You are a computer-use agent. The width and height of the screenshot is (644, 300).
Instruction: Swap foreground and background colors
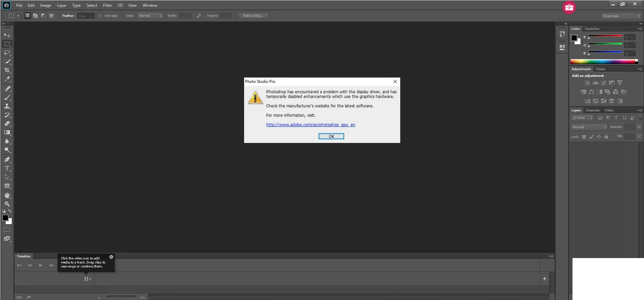[10, 211]
